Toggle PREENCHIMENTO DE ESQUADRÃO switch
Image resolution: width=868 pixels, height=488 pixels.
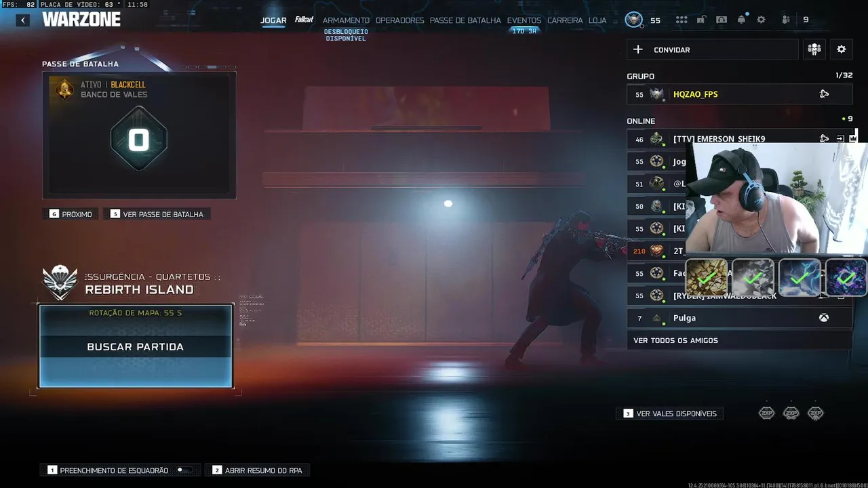click(x=184, y=470)
